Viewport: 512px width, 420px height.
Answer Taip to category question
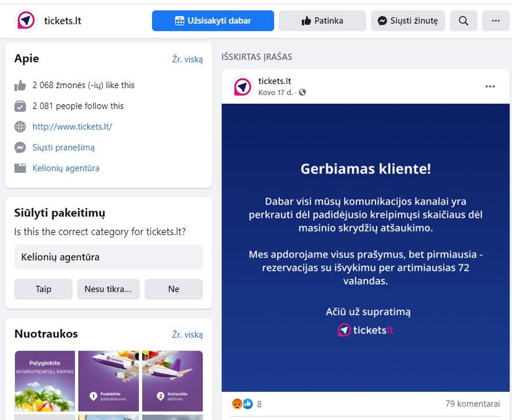43,289
